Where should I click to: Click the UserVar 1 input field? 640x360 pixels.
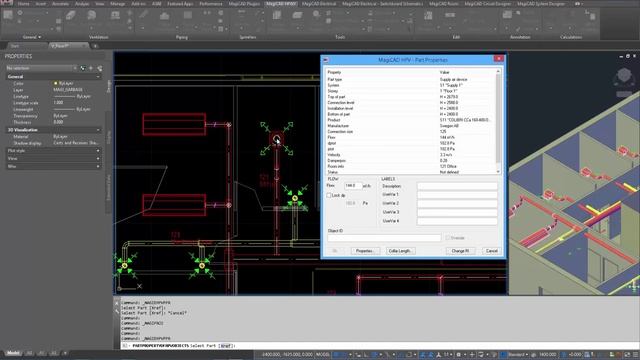click(457, 195)
